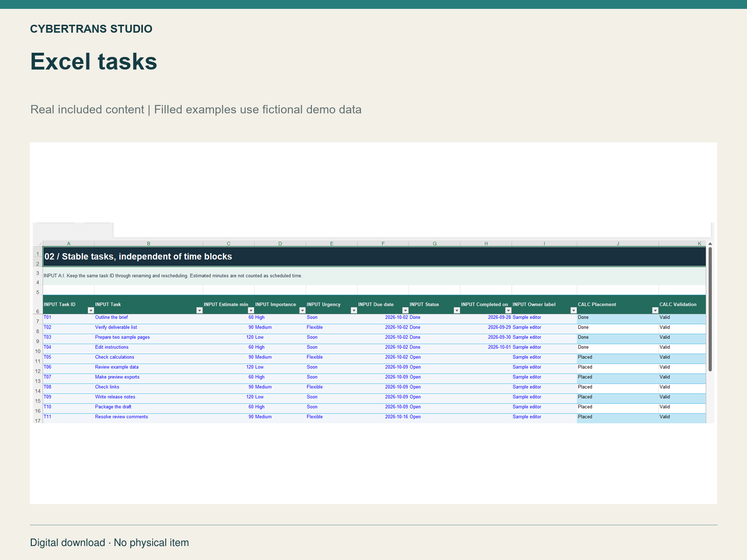Image resolution: width=747 pixels, height=560 pixels.
Task: Open the CALC Placement filter dropdown
Action: coord(655,311)
